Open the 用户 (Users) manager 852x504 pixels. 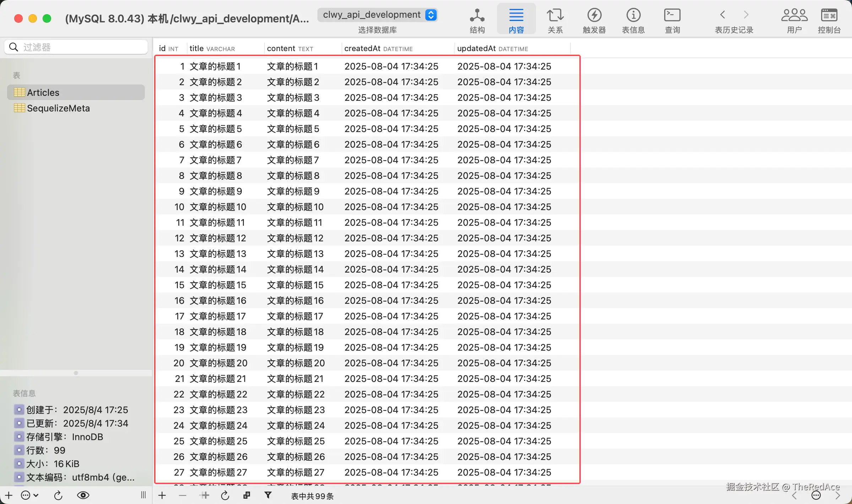(794, 20)
